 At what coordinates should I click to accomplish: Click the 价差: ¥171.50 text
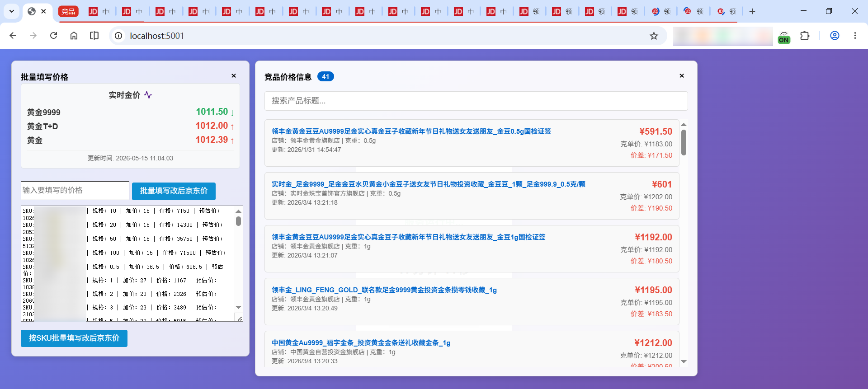(651, 155)
